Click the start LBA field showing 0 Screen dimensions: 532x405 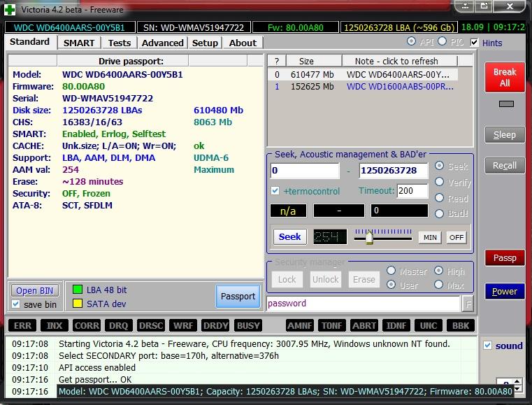click(305, 171)
